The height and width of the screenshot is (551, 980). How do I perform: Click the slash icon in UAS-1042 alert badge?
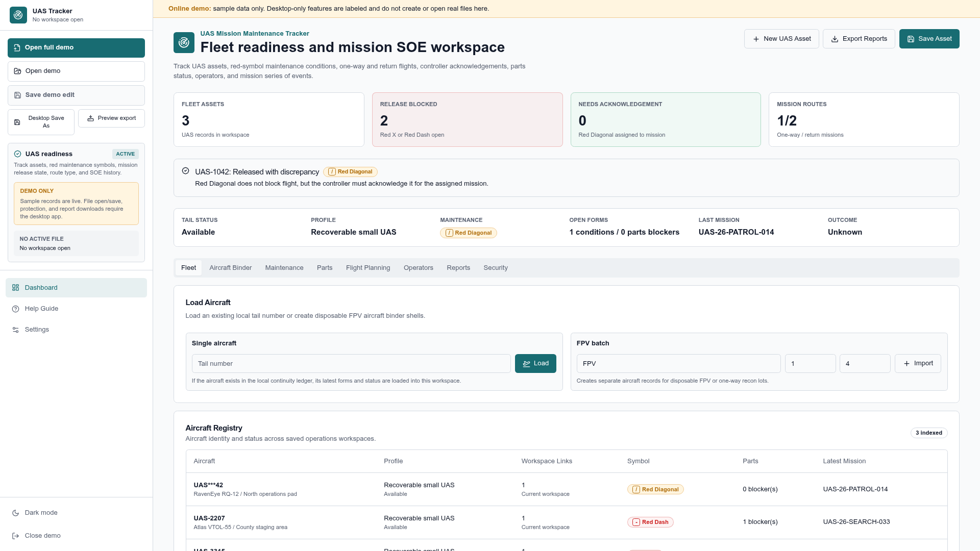pos(332,172)
